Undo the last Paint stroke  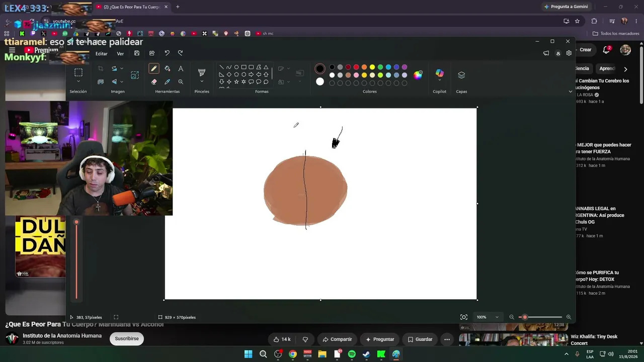(x=167, y=53)
